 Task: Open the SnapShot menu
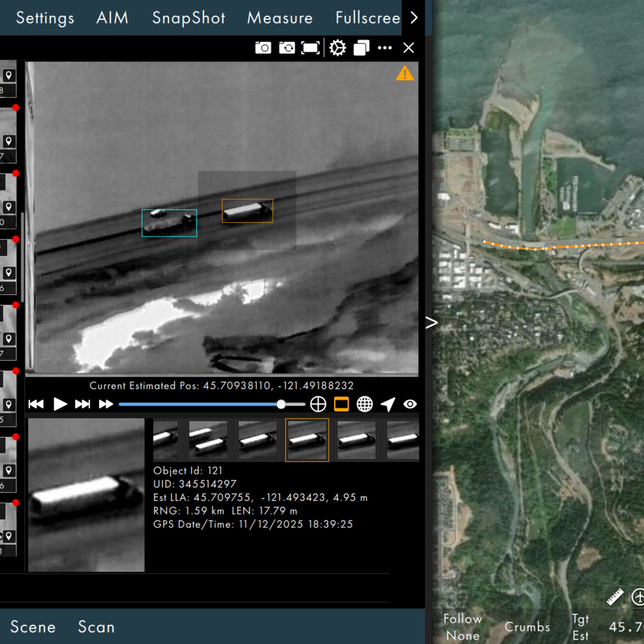coord(189,18)
